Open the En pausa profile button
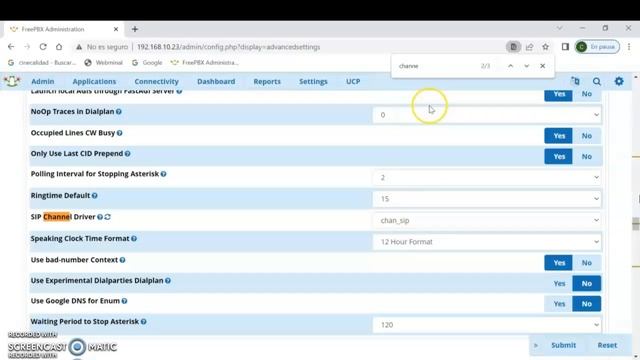The image size is (640, 360). 597,47
